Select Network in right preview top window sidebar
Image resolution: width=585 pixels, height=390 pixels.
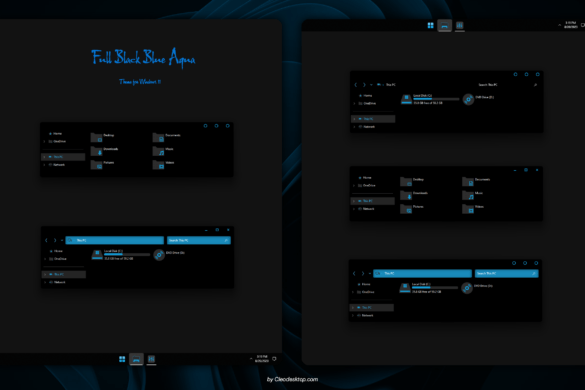point(367,127)
